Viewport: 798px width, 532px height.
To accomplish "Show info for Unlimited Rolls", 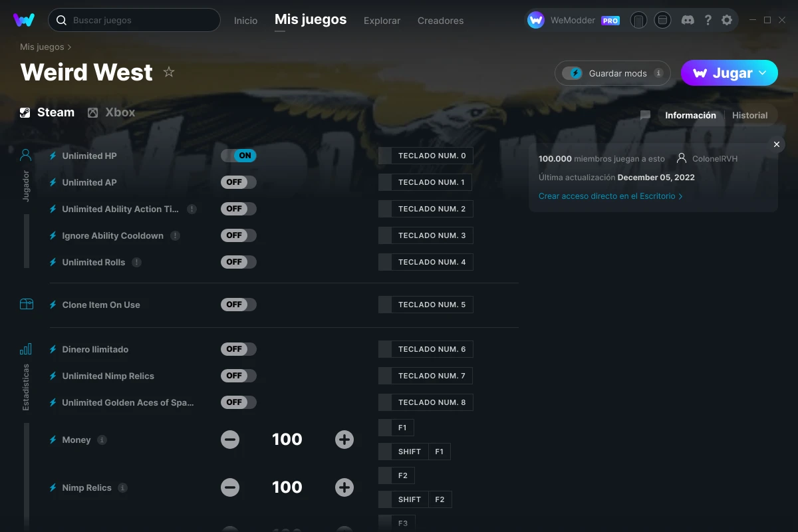I will (x=136, y=262).
